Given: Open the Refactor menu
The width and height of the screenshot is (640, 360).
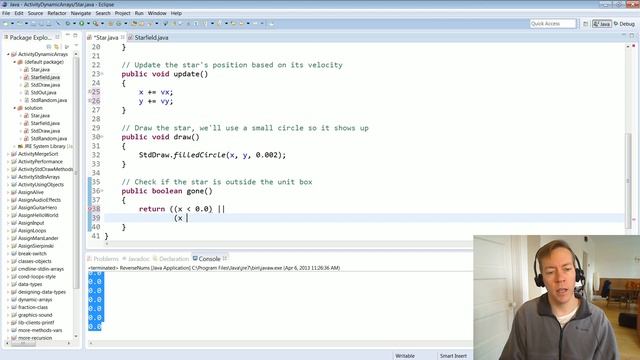Looking at the screenshot, I should click(57, 13).
